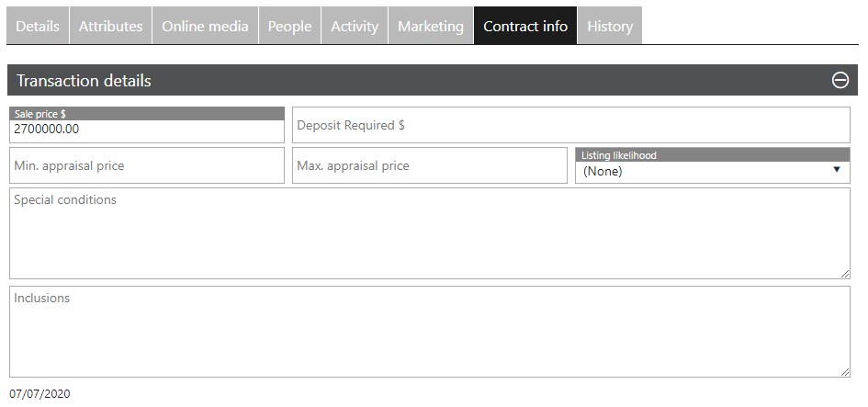Viewport: 868px width, 407px height.
Task: Open the Marketing tab
Action: pos(430,26)
